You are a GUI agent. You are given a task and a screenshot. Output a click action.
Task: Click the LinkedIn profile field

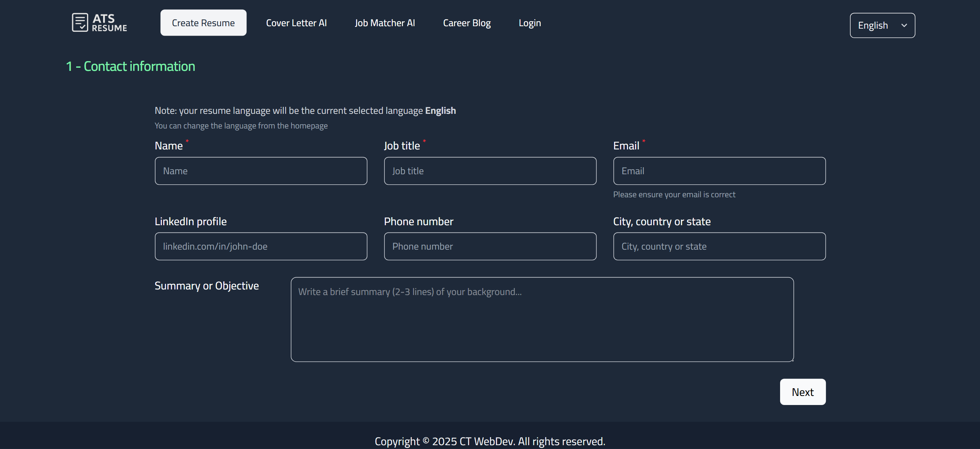pyautogui.click(x=261, y=246)
